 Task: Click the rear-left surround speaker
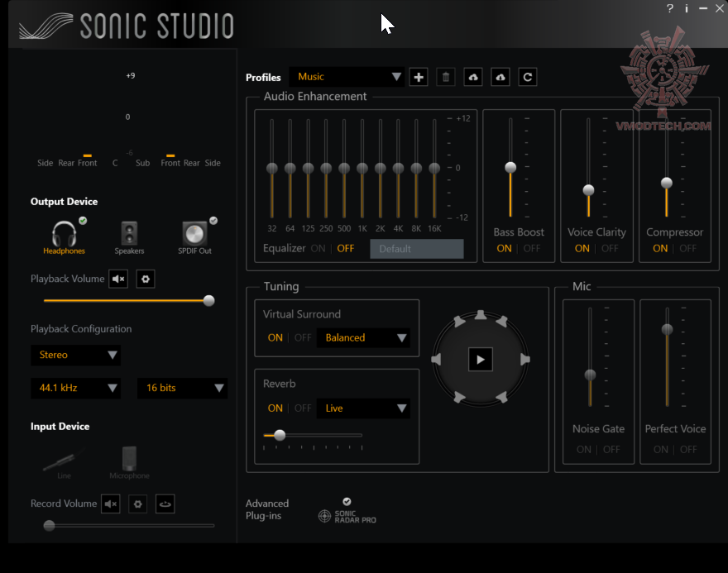pyautogui.click(x=458, y=397)
